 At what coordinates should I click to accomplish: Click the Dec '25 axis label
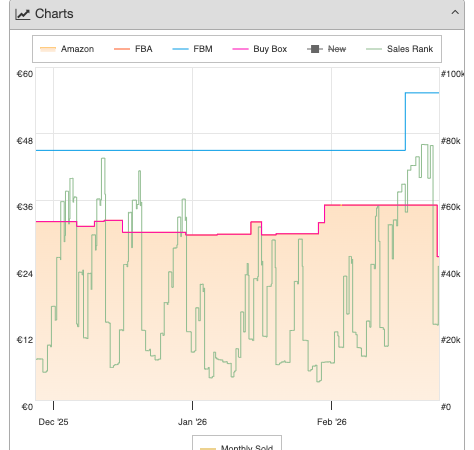point(53,422)
